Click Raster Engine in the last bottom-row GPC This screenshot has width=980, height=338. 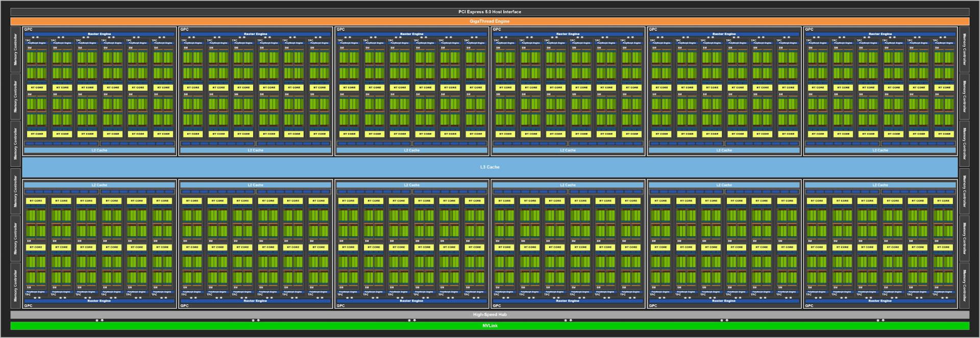pos(880,301)
